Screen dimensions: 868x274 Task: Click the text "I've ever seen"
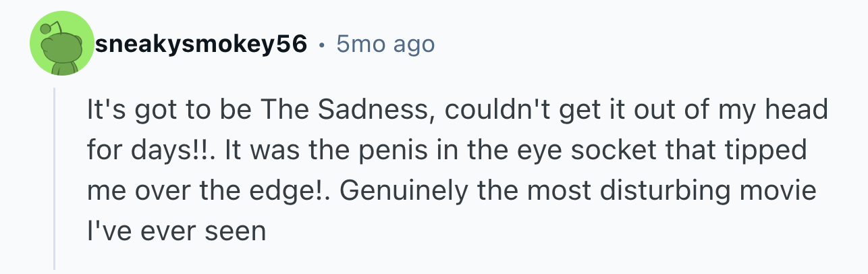click(176, 231)
